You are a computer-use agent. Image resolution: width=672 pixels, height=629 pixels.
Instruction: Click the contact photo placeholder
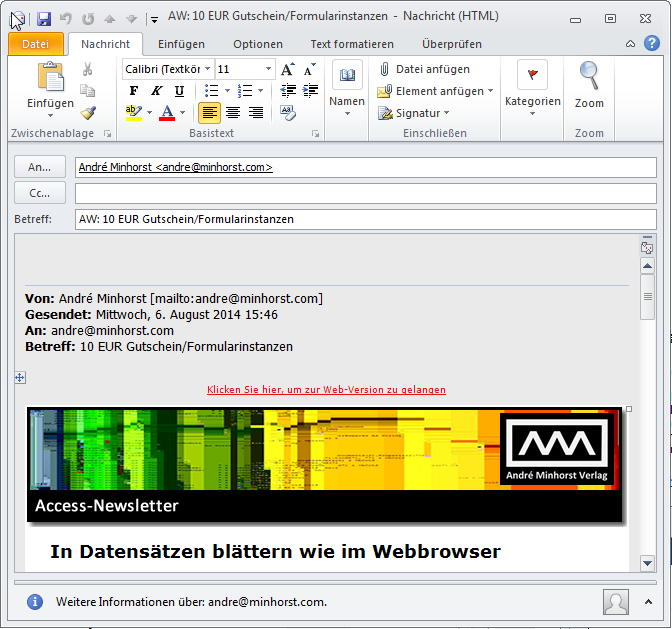pos(616,602)
